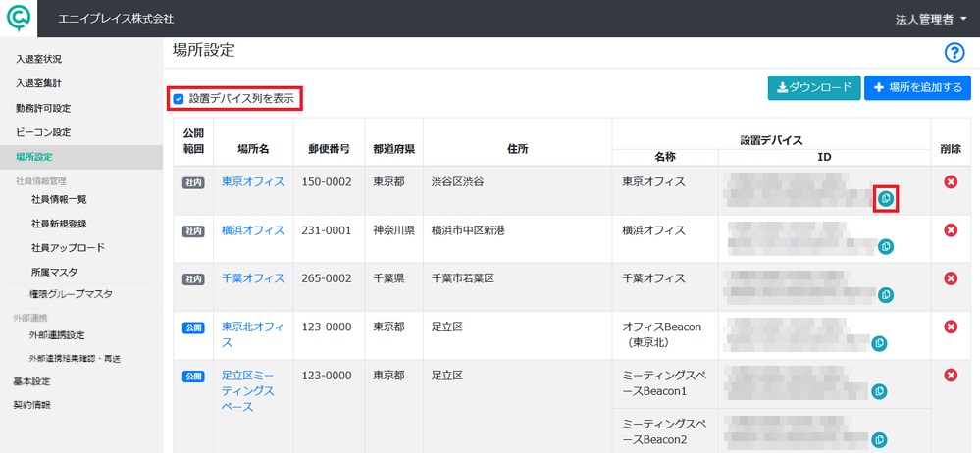
Task: Click the ダウンロード button
Action: pos(814,87)
